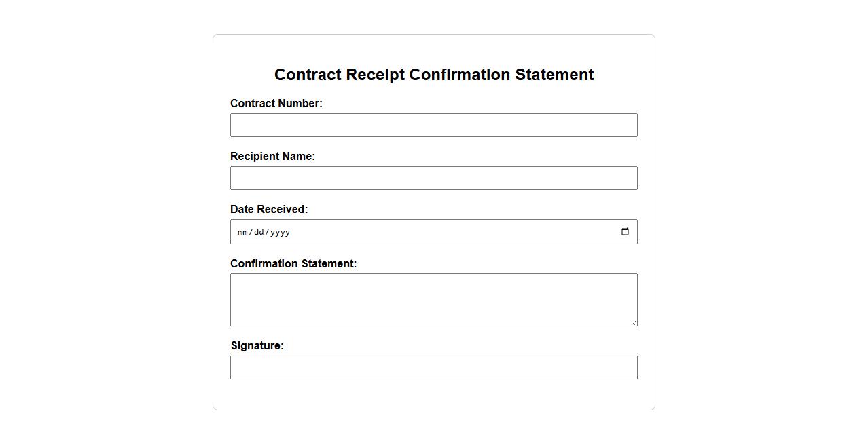Image resolution: width=868 pixels, height=441 pixels.
Task: Click the "Date Received:" label
Action: (x=268, y=210)
